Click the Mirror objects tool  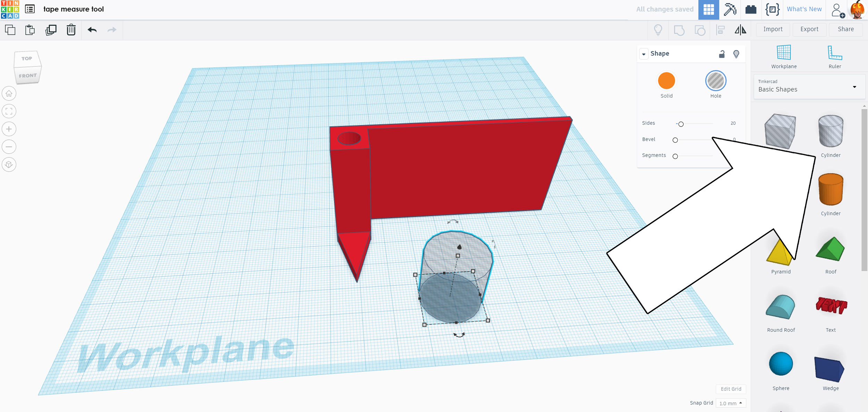coord(740,30)
